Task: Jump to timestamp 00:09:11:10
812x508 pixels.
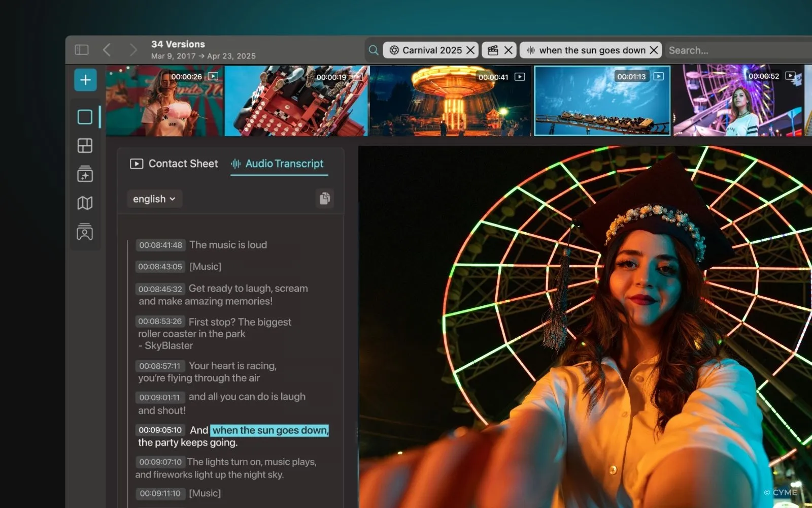Action: (160, 493)
